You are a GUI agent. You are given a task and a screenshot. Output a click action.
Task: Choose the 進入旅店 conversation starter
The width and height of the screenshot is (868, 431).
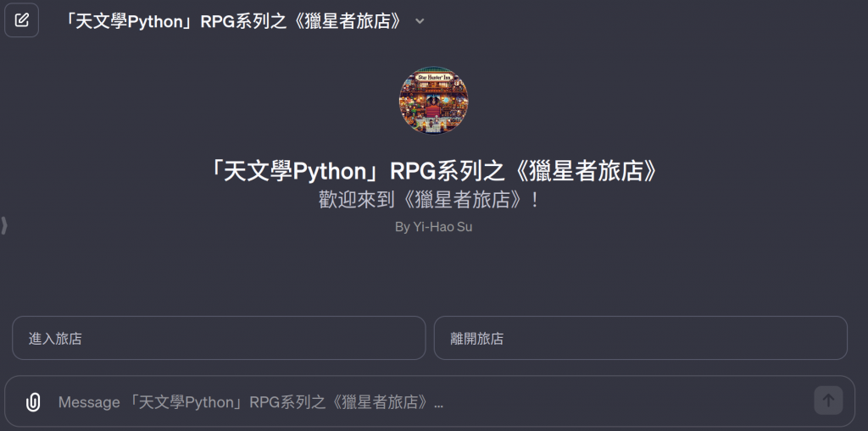[x=219, y=338]
